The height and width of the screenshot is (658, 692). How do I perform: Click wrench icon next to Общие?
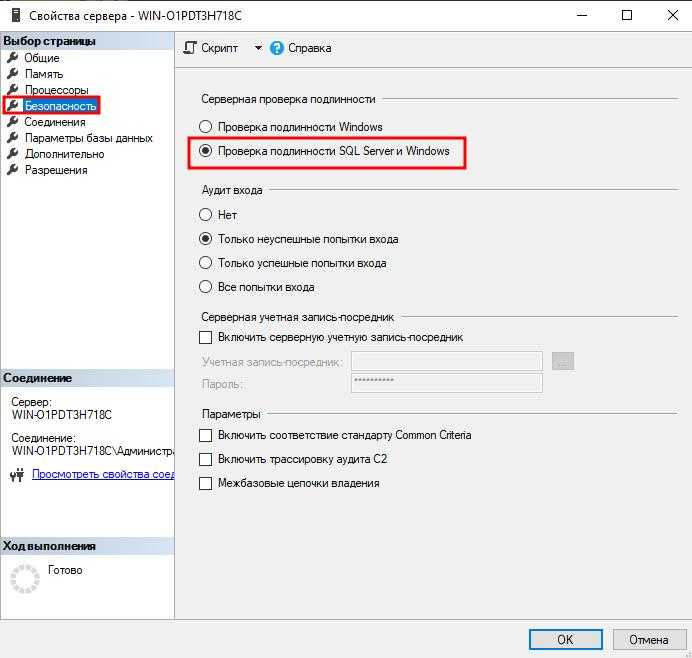(13, 57)
